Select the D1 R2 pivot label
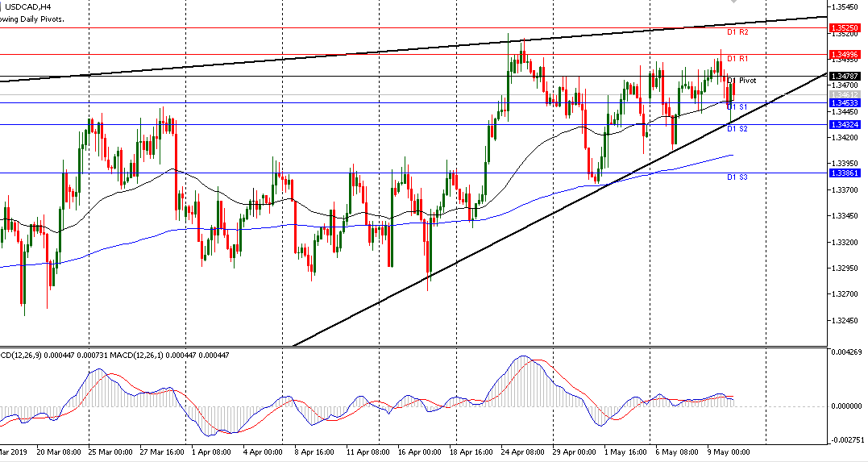The height and width of the screenshot is (462, 868). [x=737, y=32]
